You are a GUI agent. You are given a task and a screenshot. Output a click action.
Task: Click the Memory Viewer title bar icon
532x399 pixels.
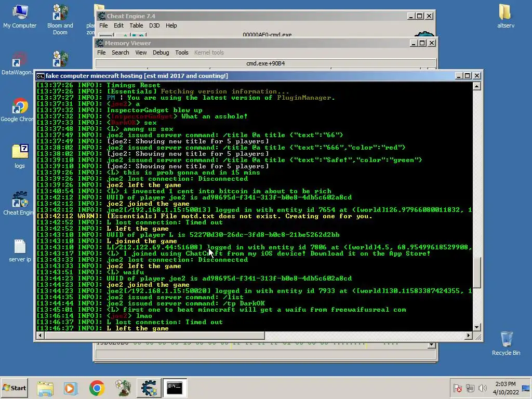click(99, 43)
